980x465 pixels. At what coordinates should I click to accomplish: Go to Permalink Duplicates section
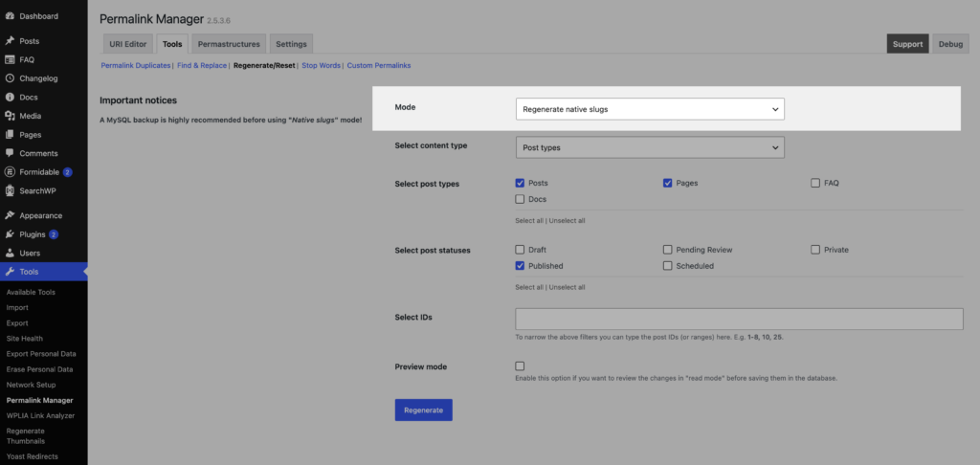click(136, 65)
